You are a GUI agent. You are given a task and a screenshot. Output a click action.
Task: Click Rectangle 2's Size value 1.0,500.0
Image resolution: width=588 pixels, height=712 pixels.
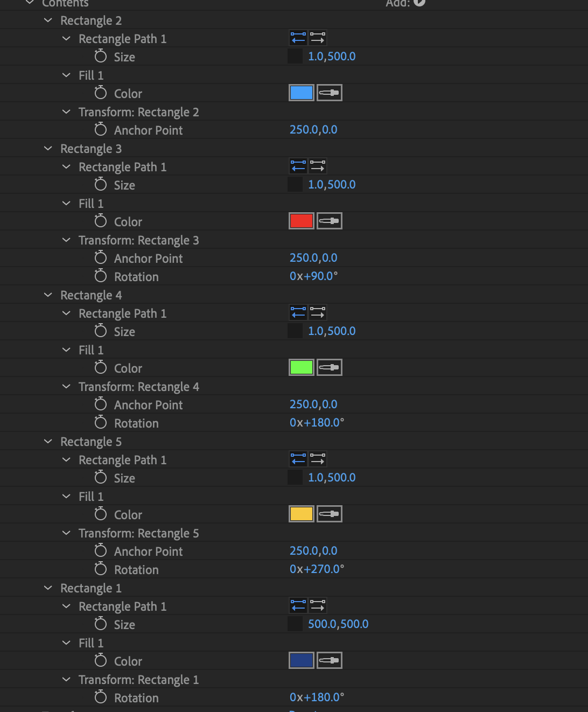[x=332, y=56]
